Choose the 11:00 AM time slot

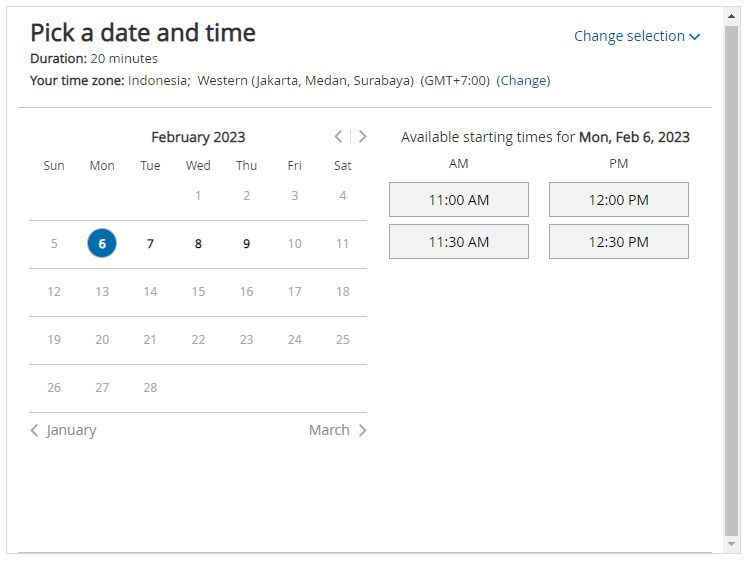click(458, 200)
